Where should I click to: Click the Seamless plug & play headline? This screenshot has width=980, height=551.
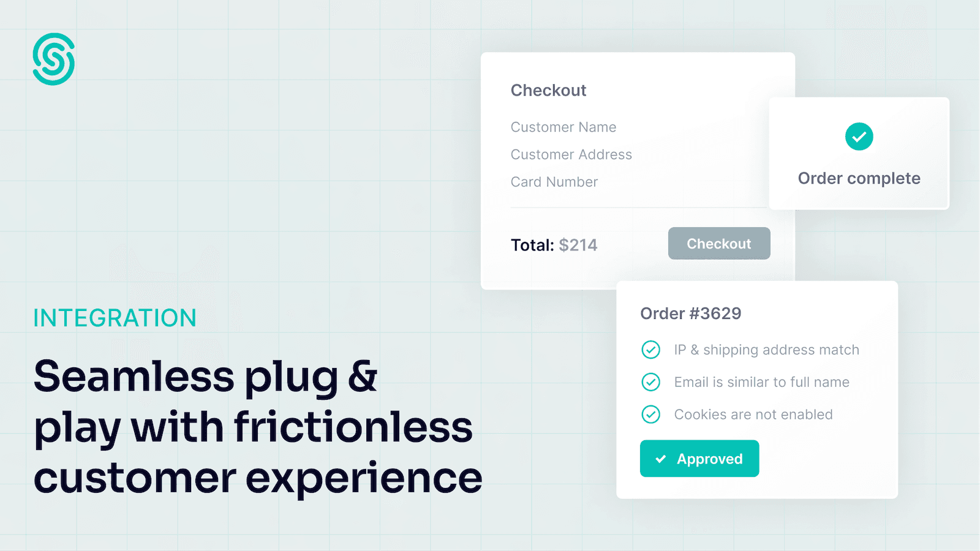[258, 427]
